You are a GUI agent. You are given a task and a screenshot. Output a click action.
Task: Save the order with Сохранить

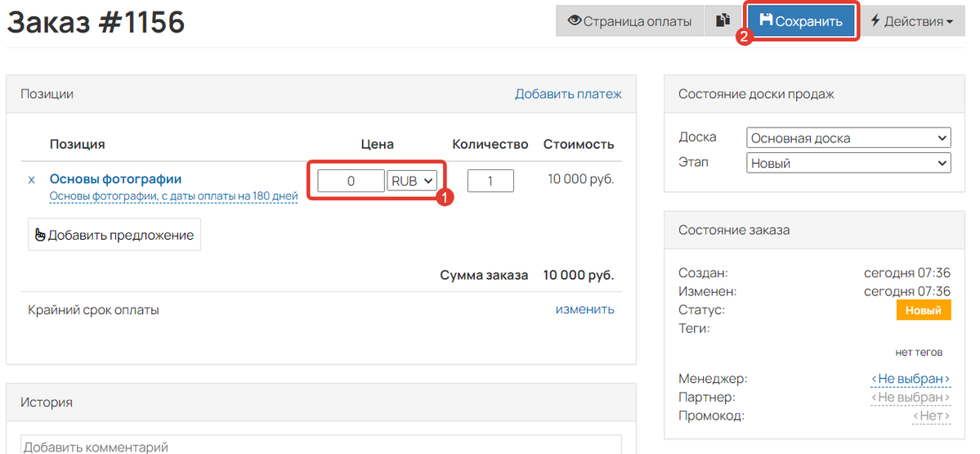[801, 21]
